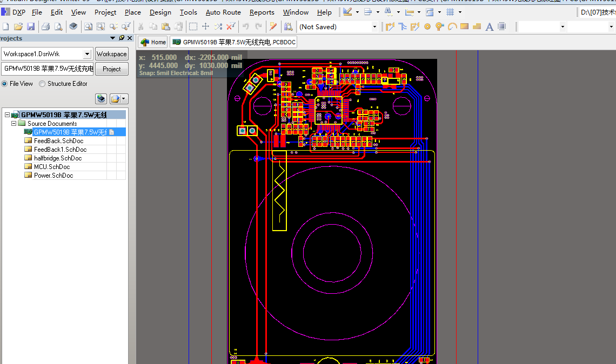Open the Tools menu
The width and height of the screenshot is (616, 364).
188,12
